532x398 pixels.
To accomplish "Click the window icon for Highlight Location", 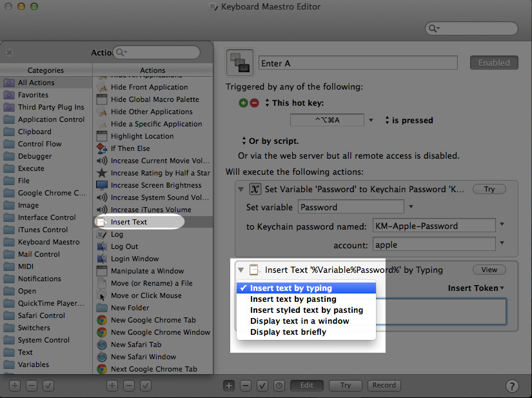I will 102,136.
